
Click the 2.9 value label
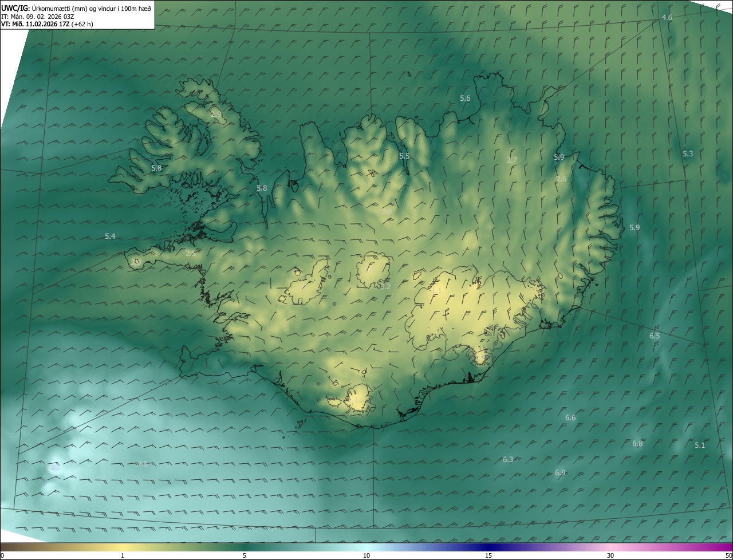pyautogui.click(x=216, y=115)
